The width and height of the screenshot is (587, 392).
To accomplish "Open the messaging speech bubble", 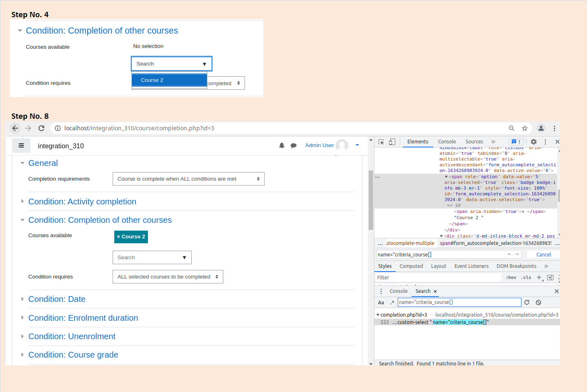I will 294,145.
